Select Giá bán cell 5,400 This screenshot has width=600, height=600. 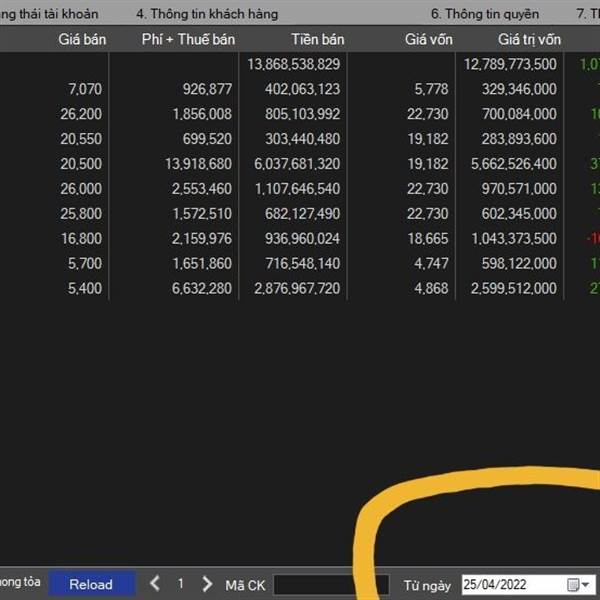pos(85,289)
